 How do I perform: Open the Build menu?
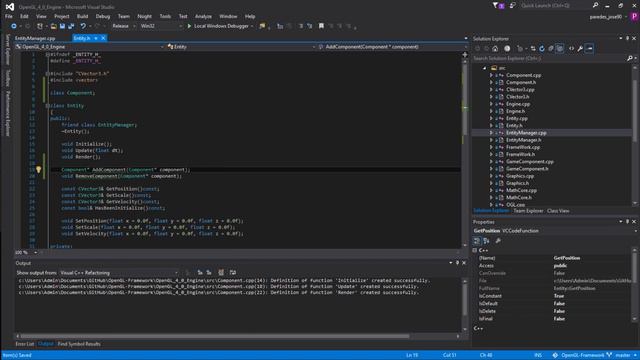click(x=82, y=16)
